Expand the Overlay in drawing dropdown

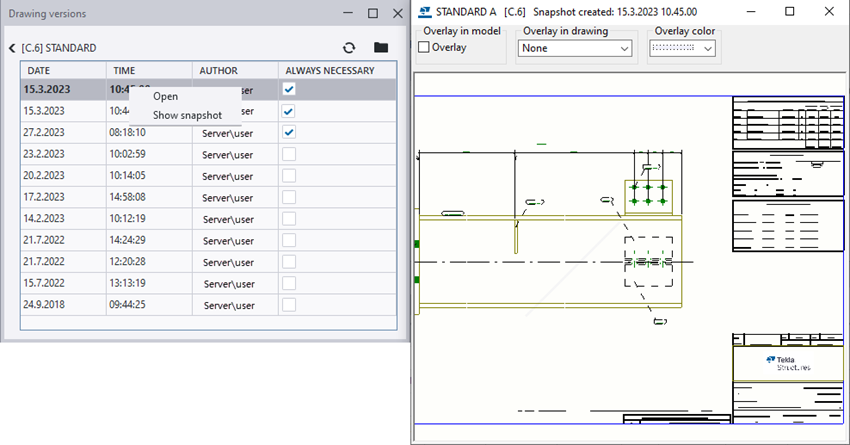[x=625, y=48]
